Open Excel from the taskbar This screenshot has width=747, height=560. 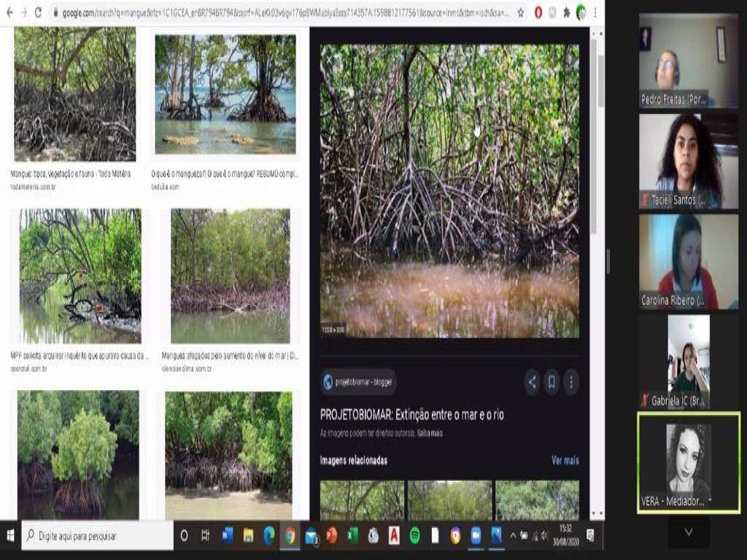pyautogui.click(x=352, y=536)
